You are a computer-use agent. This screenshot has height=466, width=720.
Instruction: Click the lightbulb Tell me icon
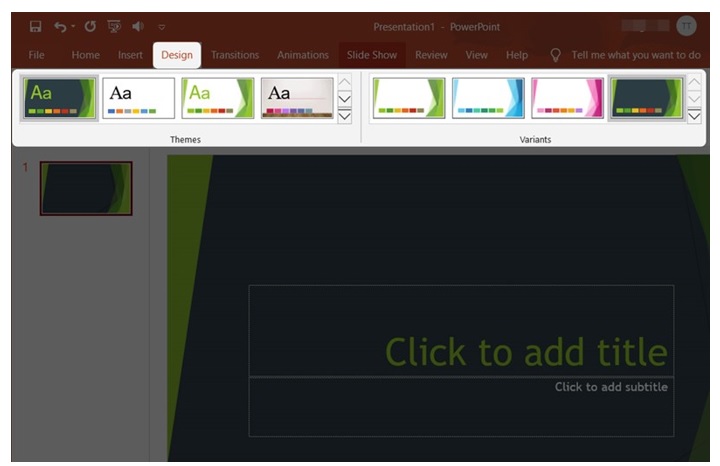point(556,55)
